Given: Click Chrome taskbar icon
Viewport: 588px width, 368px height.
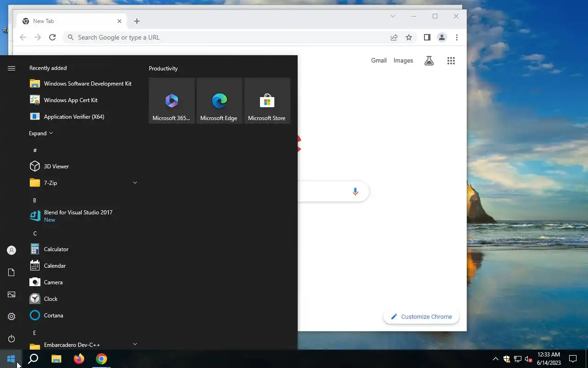Looking at the screenshot, I should pyautogui.click(x=102, y=359).
